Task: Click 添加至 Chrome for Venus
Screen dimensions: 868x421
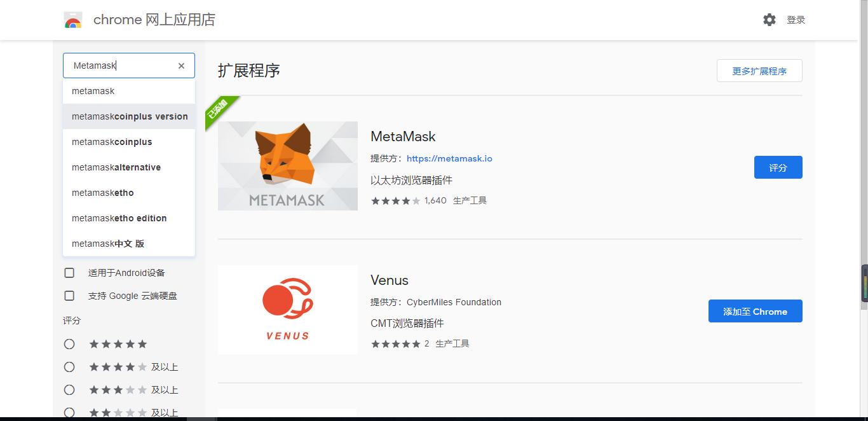Action: click(x=756, y=311)
